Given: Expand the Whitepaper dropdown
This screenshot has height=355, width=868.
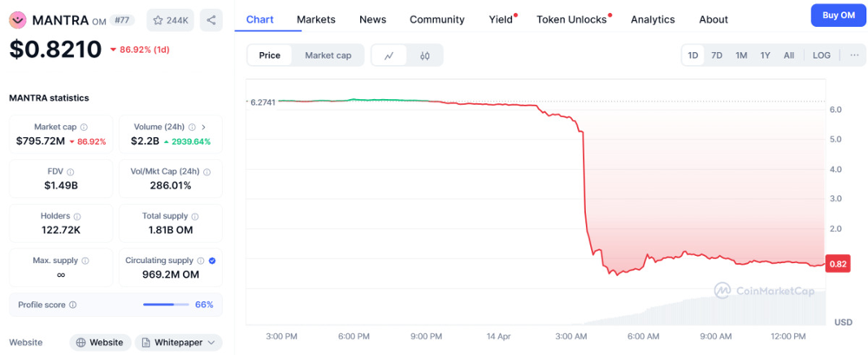Looking at the screenshot, I should coord(179,342).
